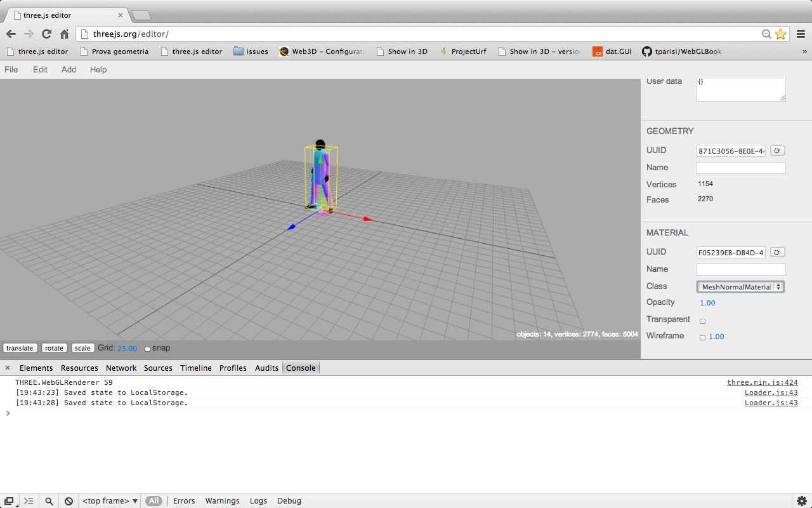812x508 pixels.
Task: Open the File menu
Action: point(11,69)
